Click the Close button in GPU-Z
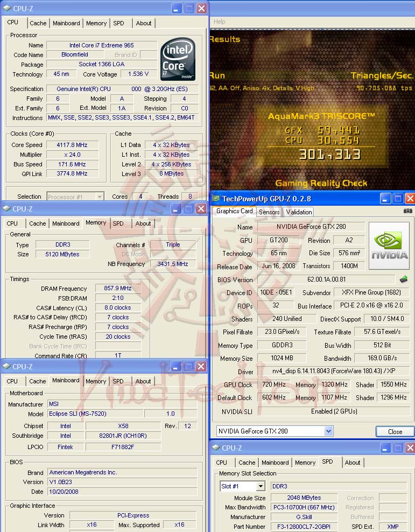 point(395,431)
